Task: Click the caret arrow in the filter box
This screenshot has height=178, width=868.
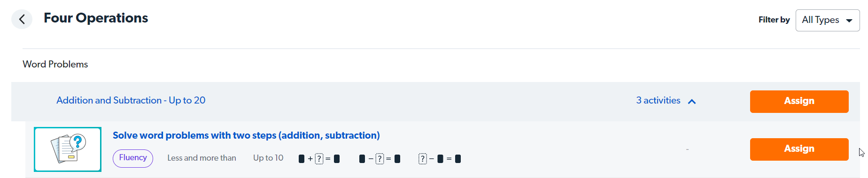Action: click(x=849, y=21)
